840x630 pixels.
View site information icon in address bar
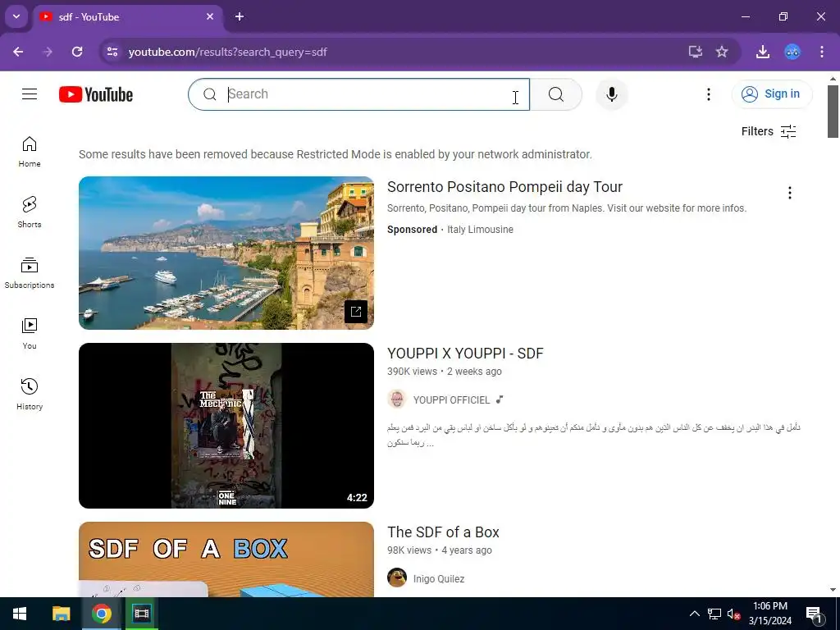point(112,52)
